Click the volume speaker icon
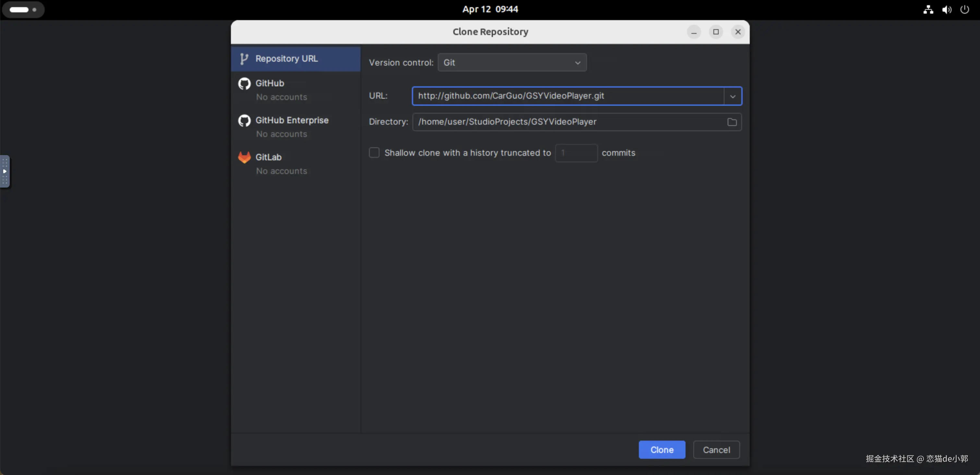This screenshot has width=980, height=475. pos(947,9)
